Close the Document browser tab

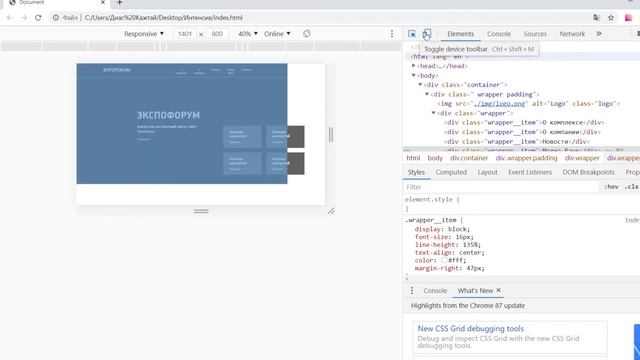(103, 2)
